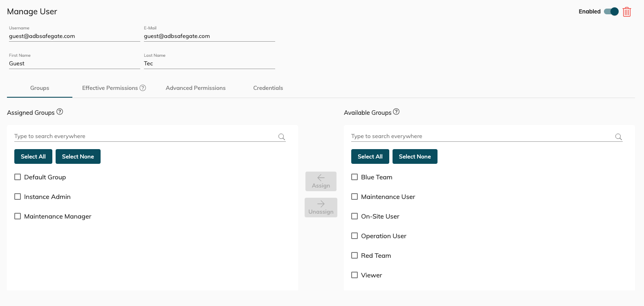
Task: Select the Viewer group checkbox
Action: click(x=355, y=275)
